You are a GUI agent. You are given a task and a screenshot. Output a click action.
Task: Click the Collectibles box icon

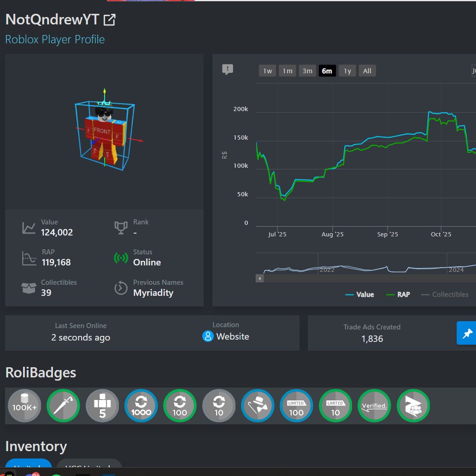tap(29, 288)
